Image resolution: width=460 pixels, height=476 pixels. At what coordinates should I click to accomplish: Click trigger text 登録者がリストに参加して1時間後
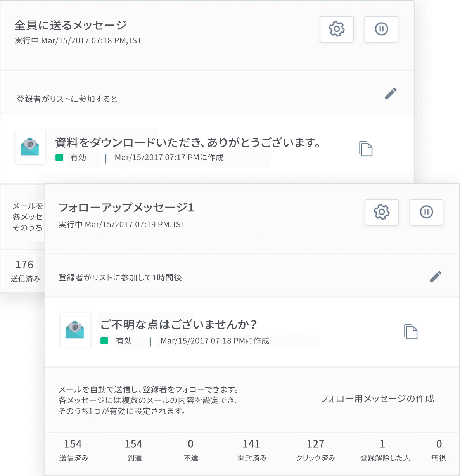[120, 278]
